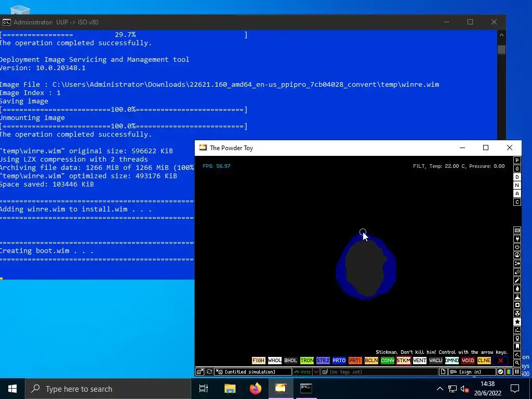Toggle the pause simulation button
Image resolution: width=532 pixels, height=399 pixels.
[517, 372]
